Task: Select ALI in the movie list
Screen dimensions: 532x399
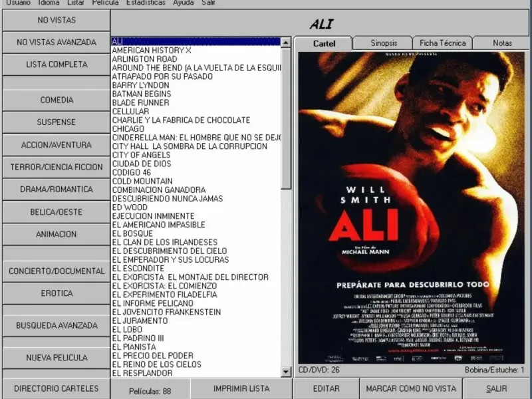Action: pos(196,42)
